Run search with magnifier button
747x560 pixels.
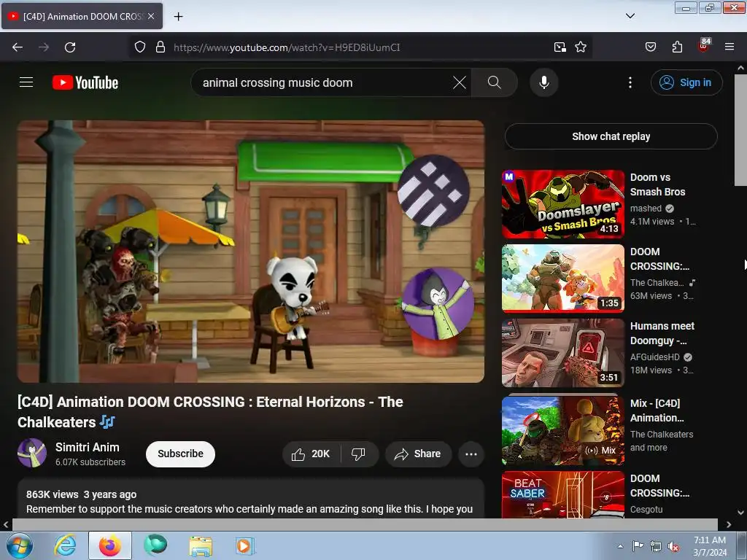click(x=495, y=82)
